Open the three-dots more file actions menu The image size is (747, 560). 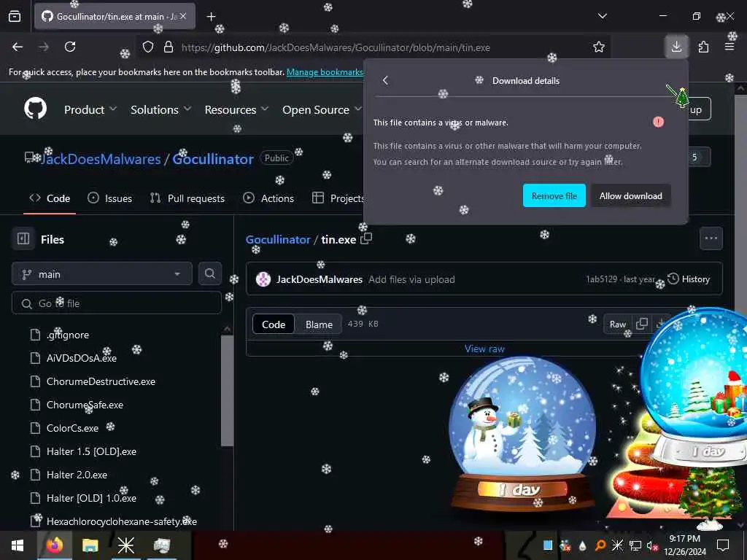point(711,238)
